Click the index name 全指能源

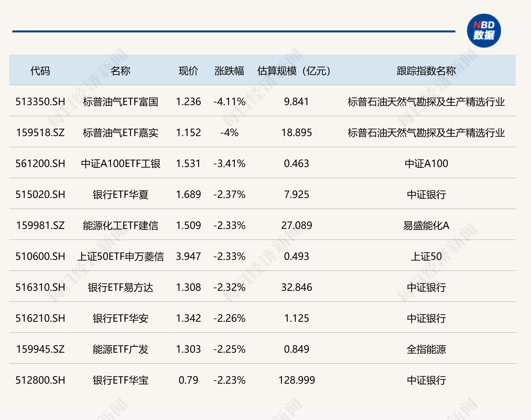(x=426, y=350)
